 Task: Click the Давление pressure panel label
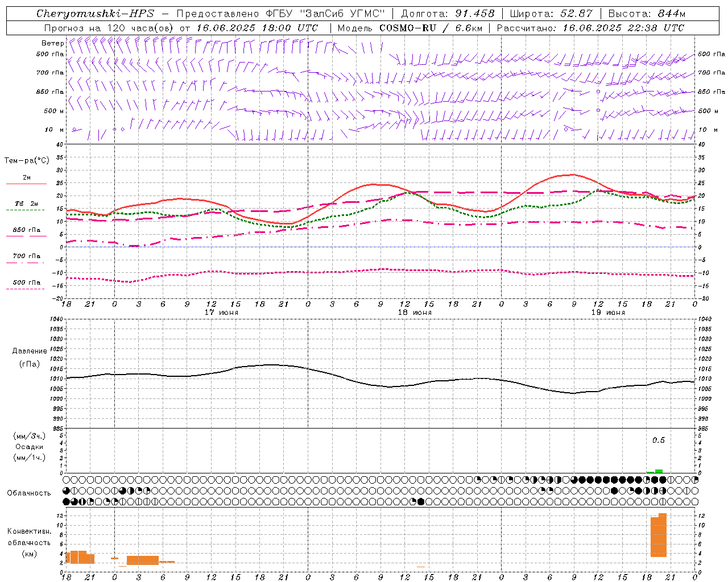click(x=28, y=351)
